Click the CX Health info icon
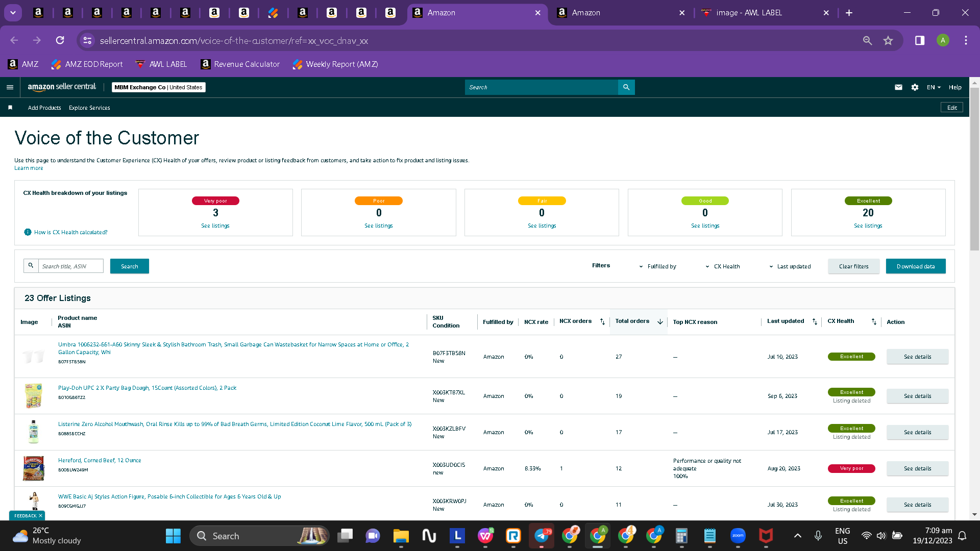 point(28,232)
